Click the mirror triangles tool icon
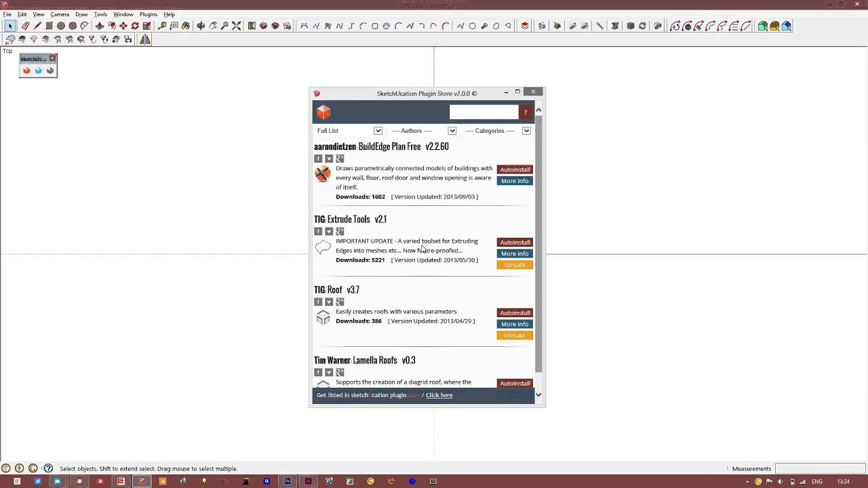 point(145,39)
